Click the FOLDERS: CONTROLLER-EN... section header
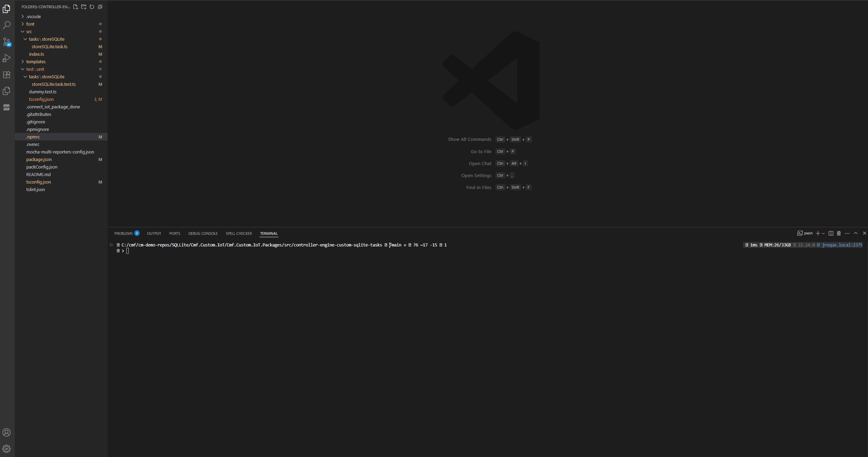The width and height of the screenshot is (868, 457). pos(45,7)
